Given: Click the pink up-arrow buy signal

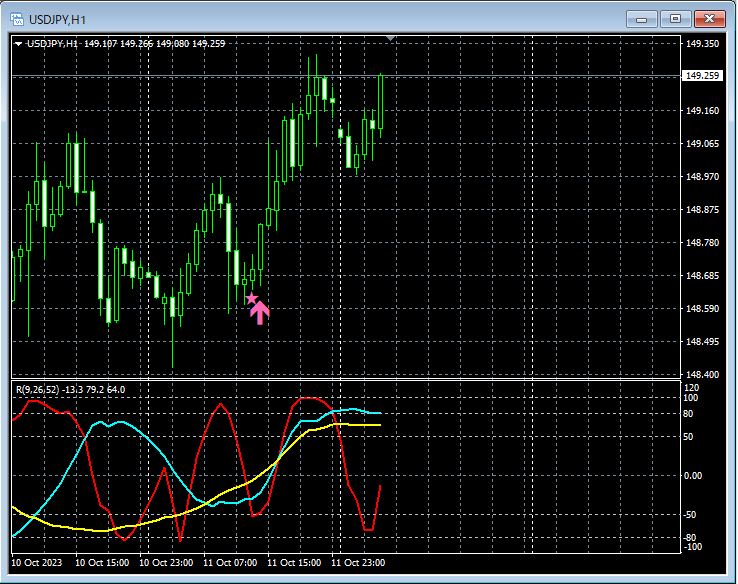Looking at the screenshot, I should click(x=259, y=313).
